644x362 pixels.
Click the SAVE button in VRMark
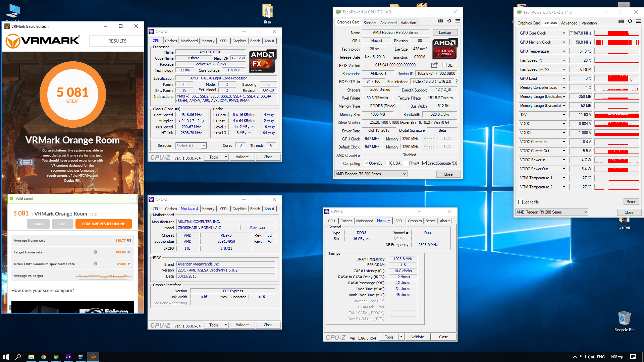tap(62, 224)
